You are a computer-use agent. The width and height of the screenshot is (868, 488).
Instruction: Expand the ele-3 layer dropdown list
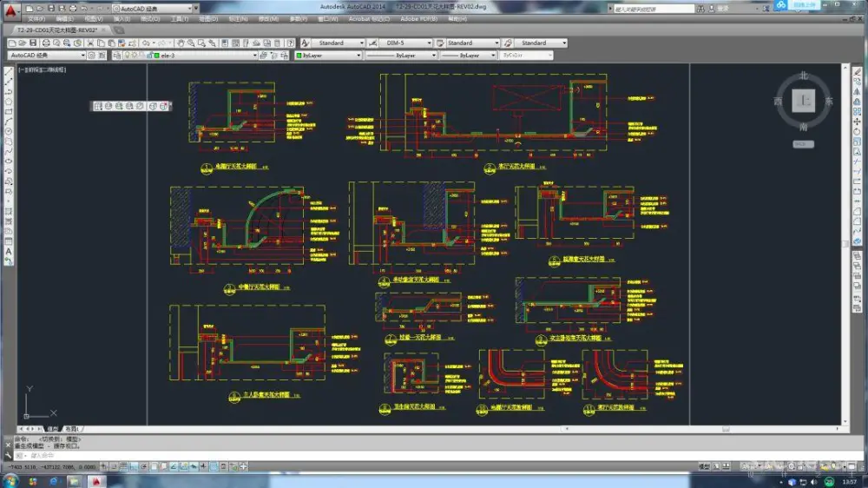pyautogui.click(x=255, y=56)
